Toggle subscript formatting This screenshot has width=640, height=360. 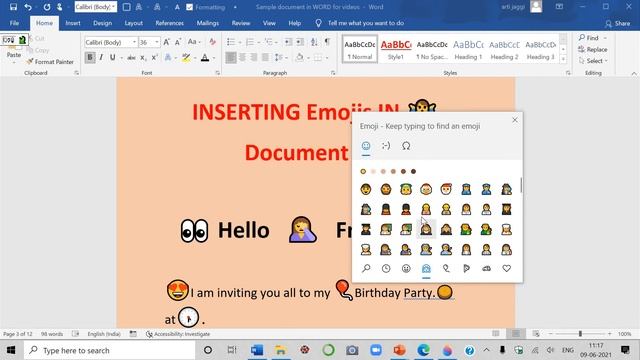tap(143, 58)
